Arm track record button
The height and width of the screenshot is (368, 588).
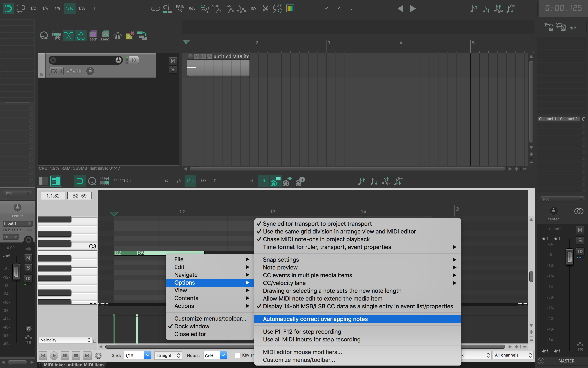(53, 60)
